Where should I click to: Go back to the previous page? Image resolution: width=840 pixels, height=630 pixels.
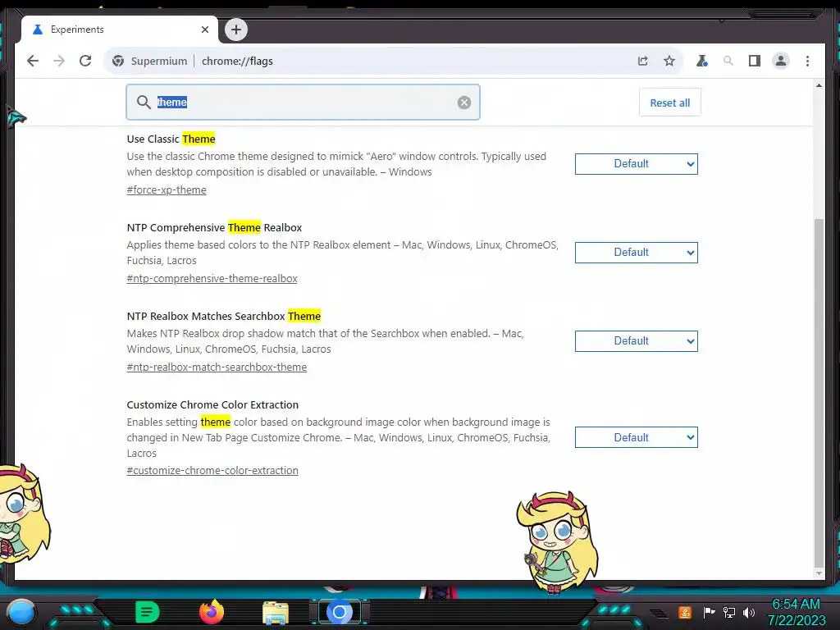point(33,61)
